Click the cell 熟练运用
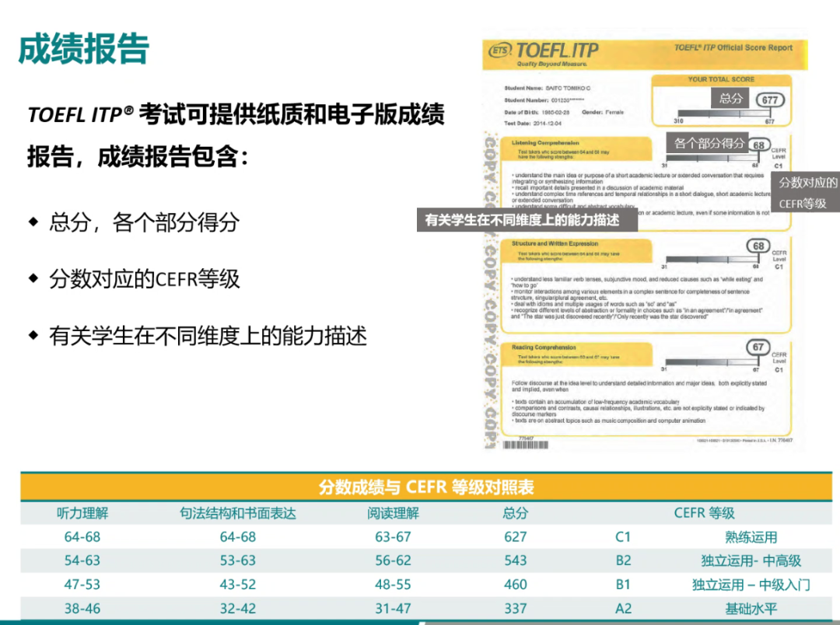Screen dimensions: 840x625 click(751, 537)
